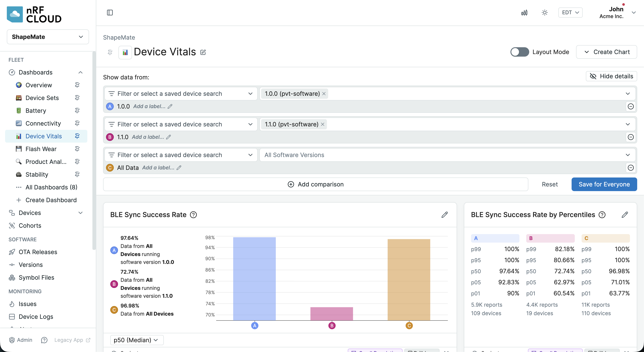The image size is (644, 352).
Task: Select the All Software Versions field
Action: coord(447,155)
